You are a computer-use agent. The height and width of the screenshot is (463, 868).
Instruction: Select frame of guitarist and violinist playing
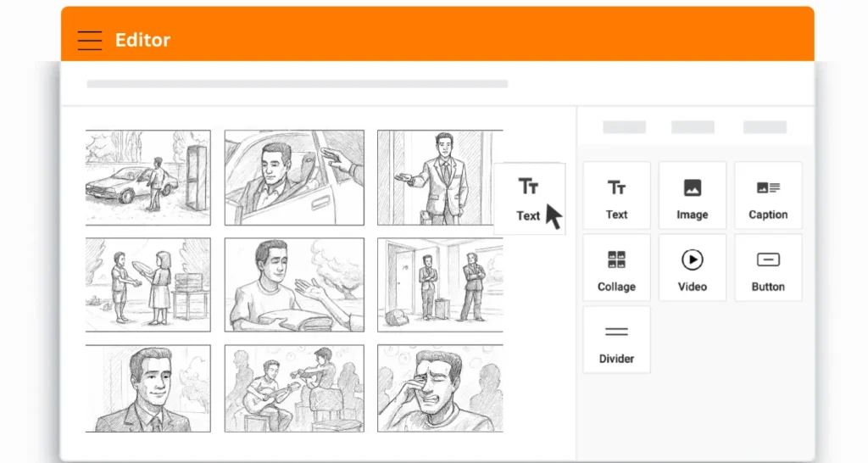tap(294, 388)
